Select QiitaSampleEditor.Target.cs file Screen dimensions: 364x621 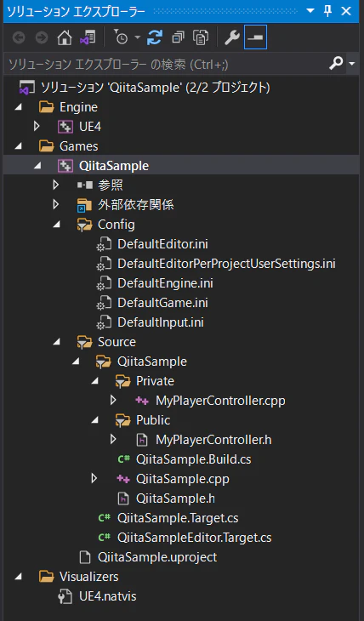(195, 538)
